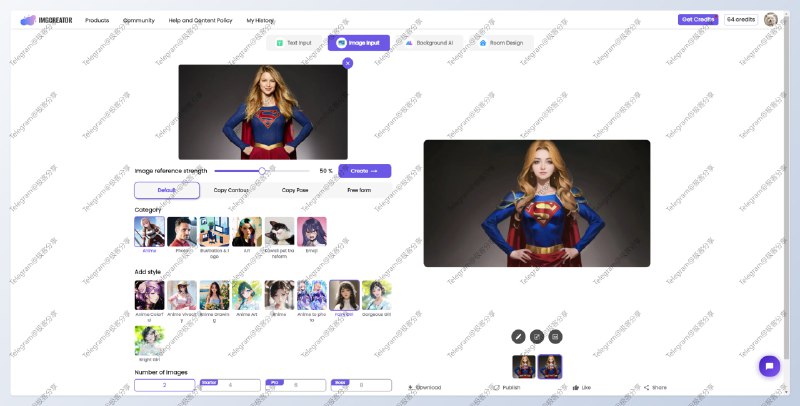The height and width of the screenshot is (406, 800).
Task: Click the Get Credits button
Action: 698,19
